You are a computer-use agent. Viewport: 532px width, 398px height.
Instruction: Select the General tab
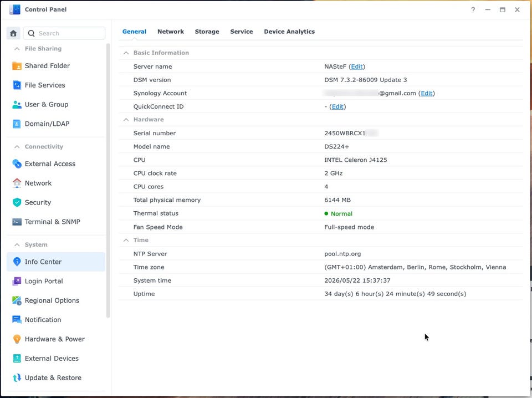(134, 32)
